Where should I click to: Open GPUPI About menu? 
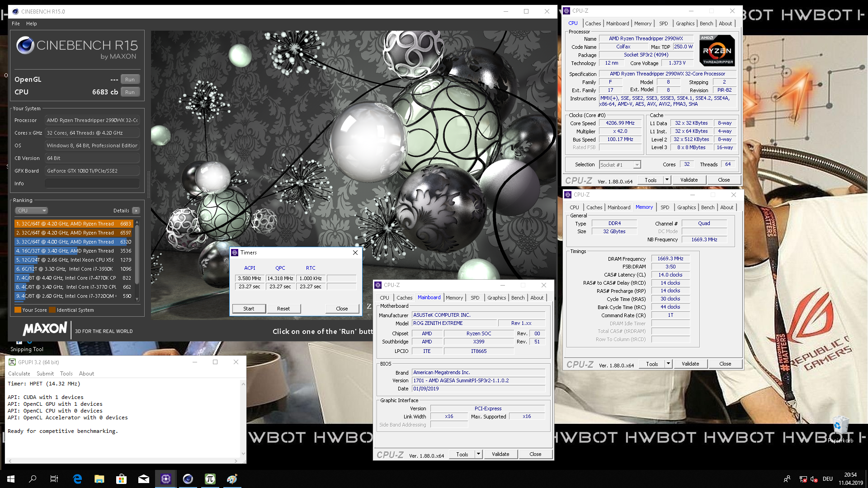tap(86, 374)
